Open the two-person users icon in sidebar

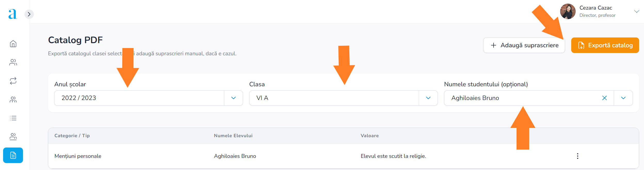point(13,62)
